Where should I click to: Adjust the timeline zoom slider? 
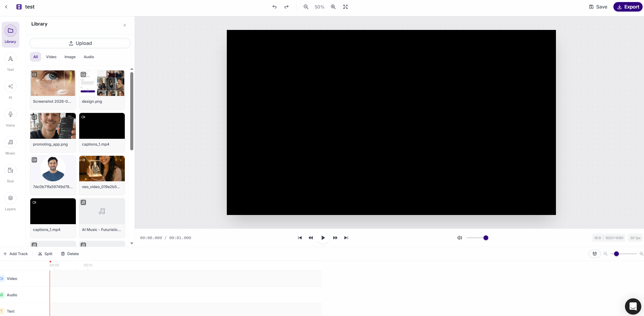624,254
